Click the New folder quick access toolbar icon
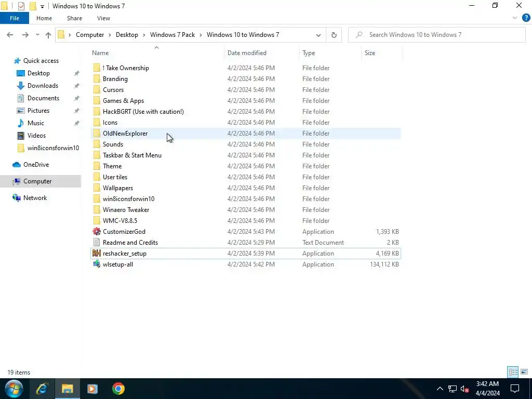Screen dimensions: 532x399 click(33, 6)
